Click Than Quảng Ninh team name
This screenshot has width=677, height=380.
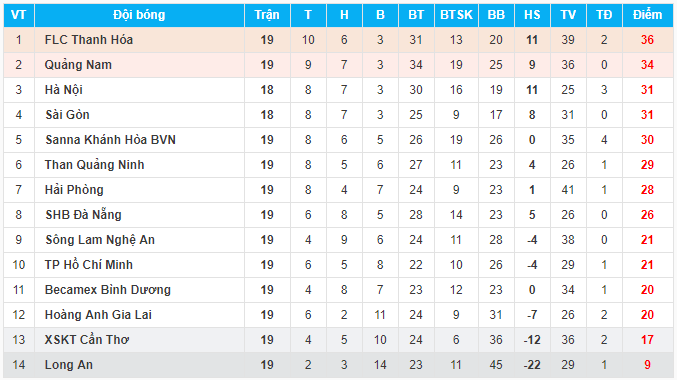[95, 165]
